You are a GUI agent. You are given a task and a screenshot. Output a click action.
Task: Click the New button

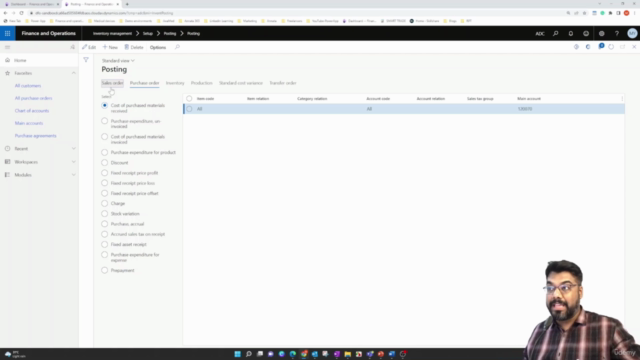110,47
